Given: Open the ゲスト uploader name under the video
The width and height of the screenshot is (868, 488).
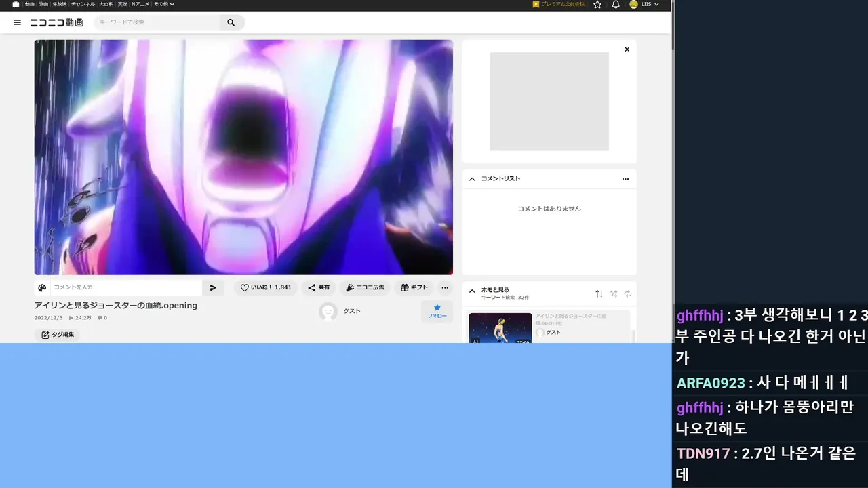Looking at the screenshot, I should [x=352, y=311].
